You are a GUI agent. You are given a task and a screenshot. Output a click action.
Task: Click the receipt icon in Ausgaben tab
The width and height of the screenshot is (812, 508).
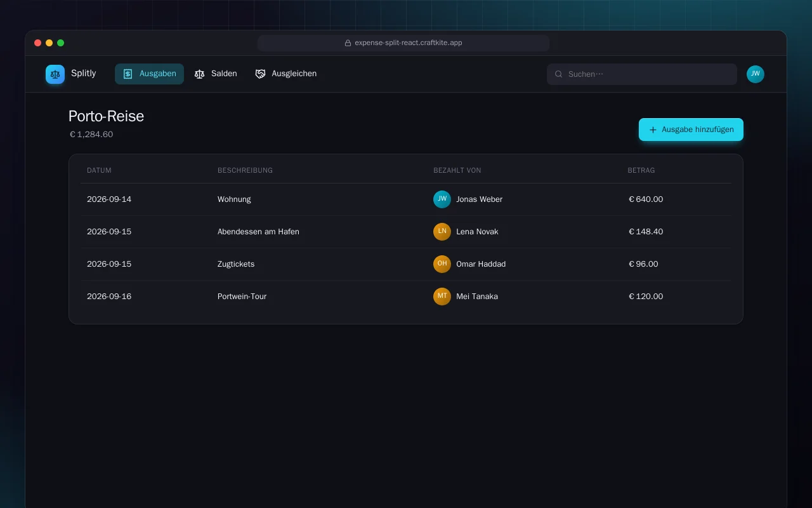pyautogui.click(x=128, y=74)
